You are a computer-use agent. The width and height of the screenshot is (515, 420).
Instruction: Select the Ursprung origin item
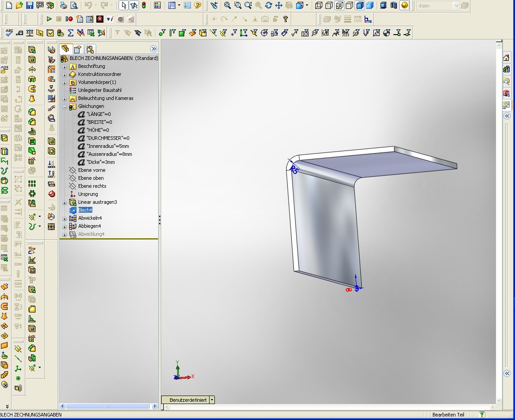point(88,194)
